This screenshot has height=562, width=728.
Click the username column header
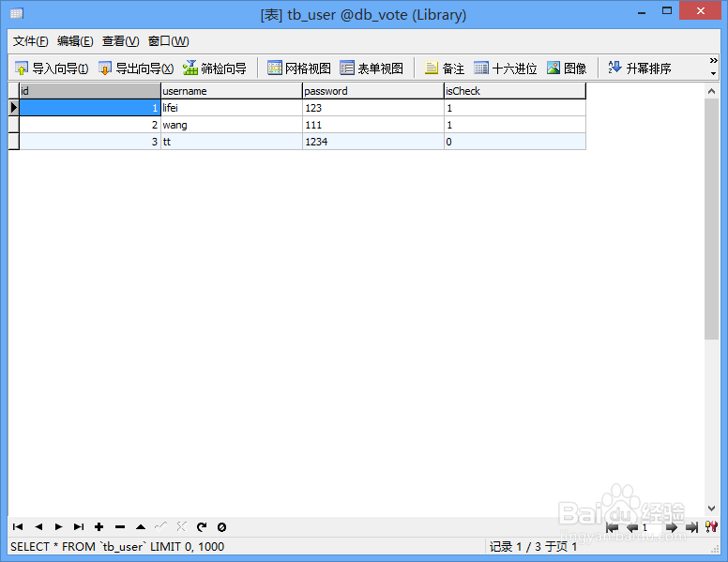pyautogui.click(x=232, y=91)
